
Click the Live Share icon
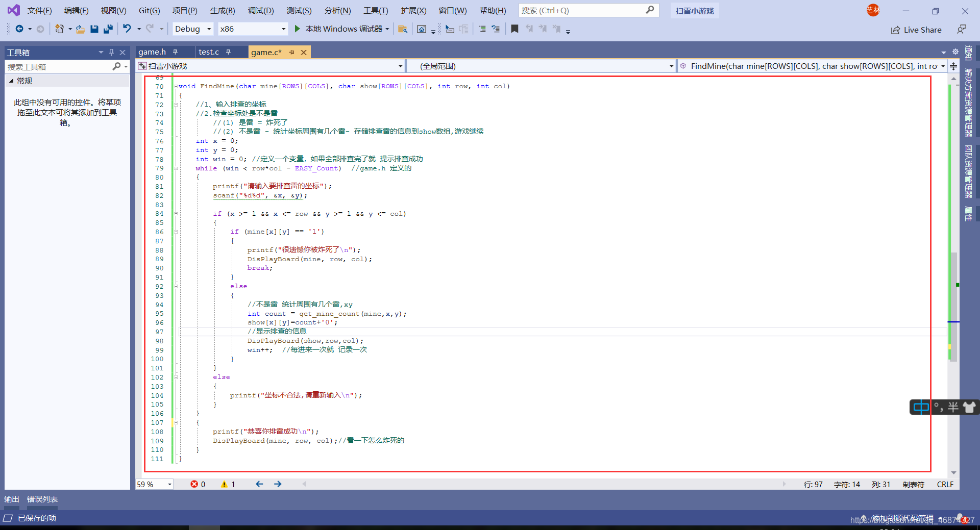click(895, 30)
